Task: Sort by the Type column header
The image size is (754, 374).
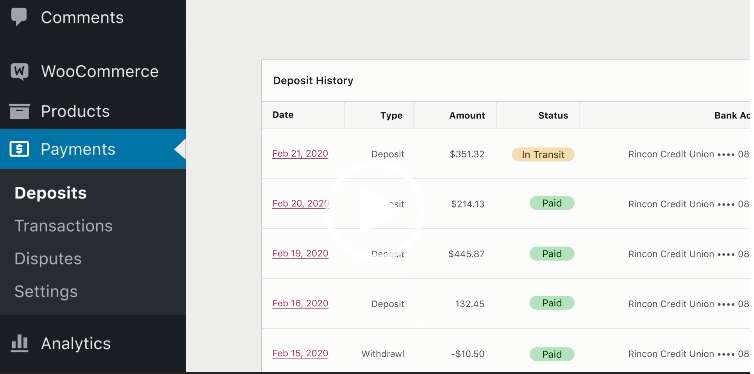Action: [x=391, y=115]
